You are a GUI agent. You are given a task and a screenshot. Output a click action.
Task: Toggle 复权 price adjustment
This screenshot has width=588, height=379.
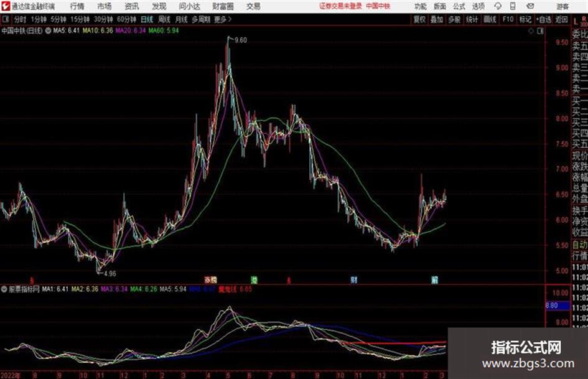click(419, 19)
